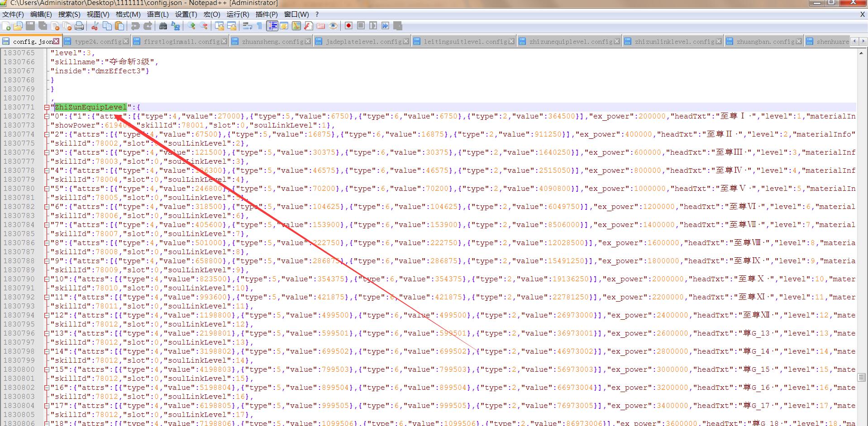Collapse the fold marker on line 1830774

click(47, 135)
